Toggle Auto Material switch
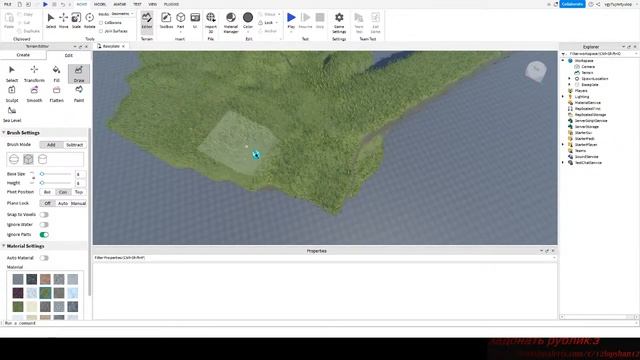 (44, 258)
